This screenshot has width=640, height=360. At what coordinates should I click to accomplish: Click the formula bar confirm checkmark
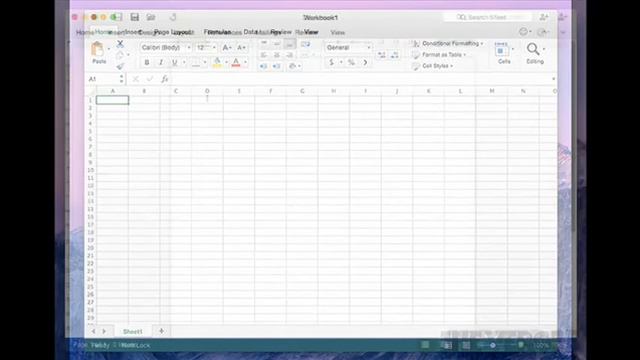point(150,79)
